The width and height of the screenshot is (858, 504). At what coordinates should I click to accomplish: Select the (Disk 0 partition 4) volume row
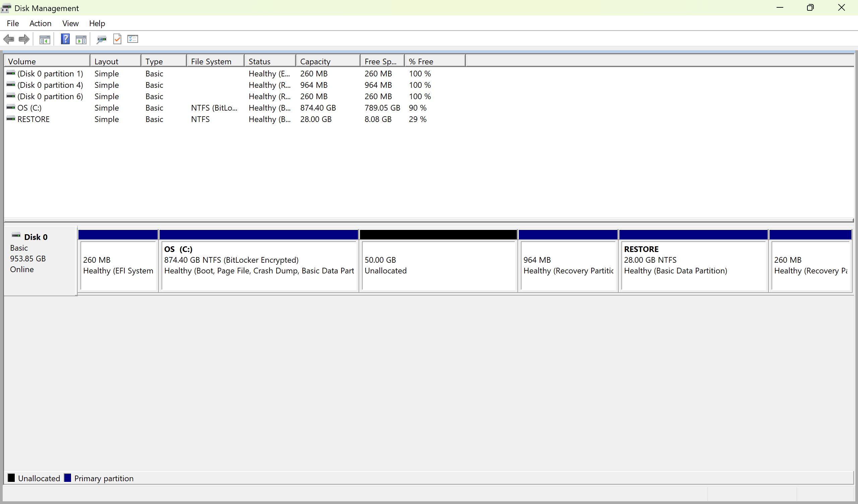[235, 85]
